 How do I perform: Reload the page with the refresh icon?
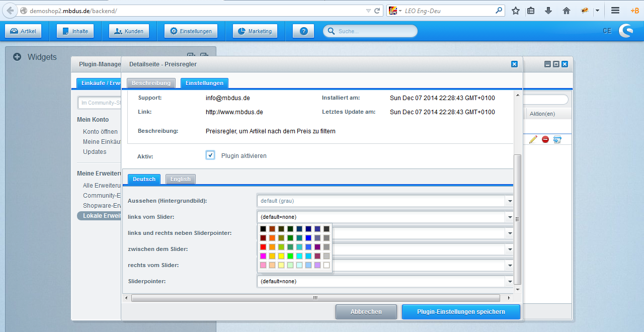[377, 11]
